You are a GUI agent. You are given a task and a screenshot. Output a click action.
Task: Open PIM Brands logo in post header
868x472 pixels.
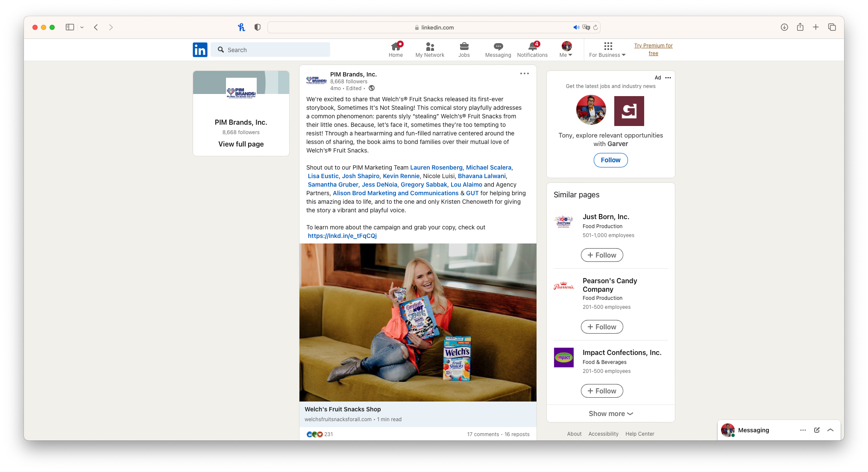coord(317,80)
